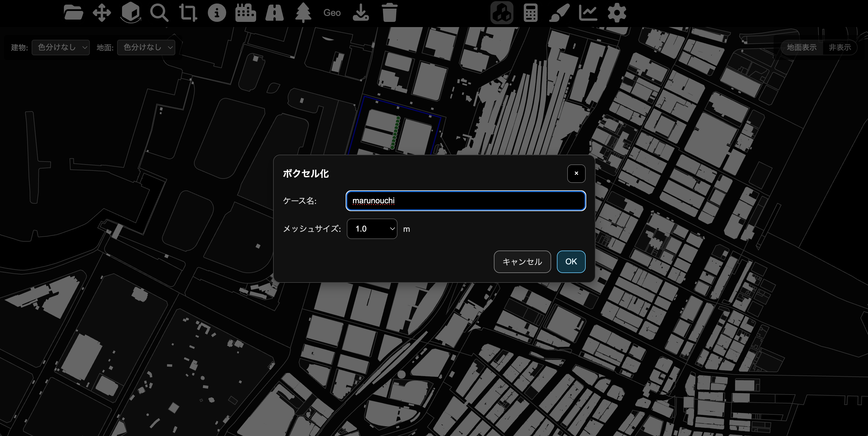Image resolution: width=868 pixels, height=436 pixels.
Task: Open the building factory icon
Action: point(246,13)
